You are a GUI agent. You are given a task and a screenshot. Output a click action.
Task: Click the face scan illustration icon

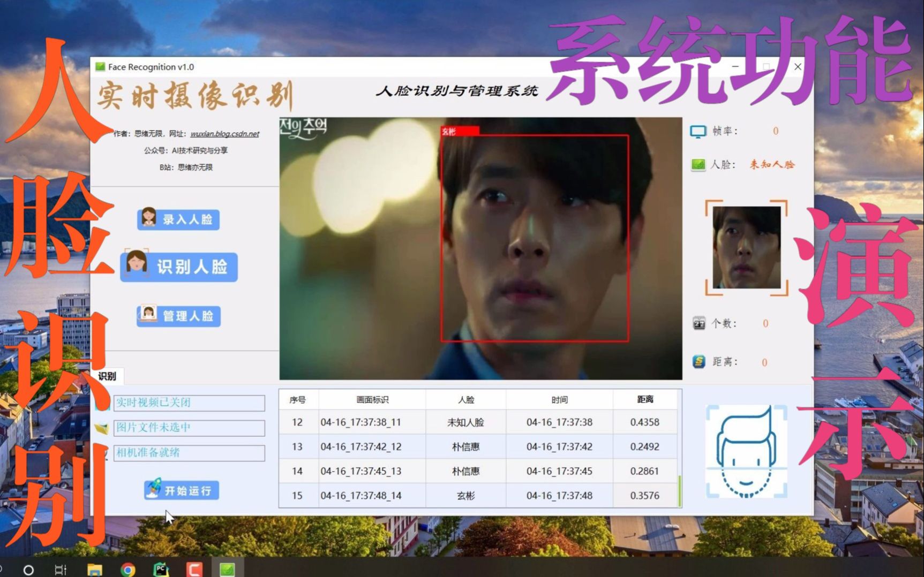pyautogui.click(x=746, y=452)
